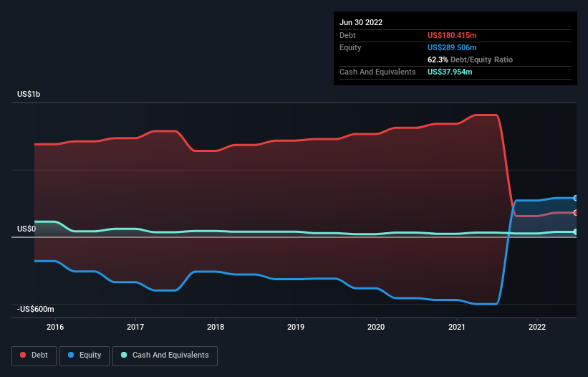
Task: Click the US$180.415m debt value in tooltip
Action: (452, 35)
